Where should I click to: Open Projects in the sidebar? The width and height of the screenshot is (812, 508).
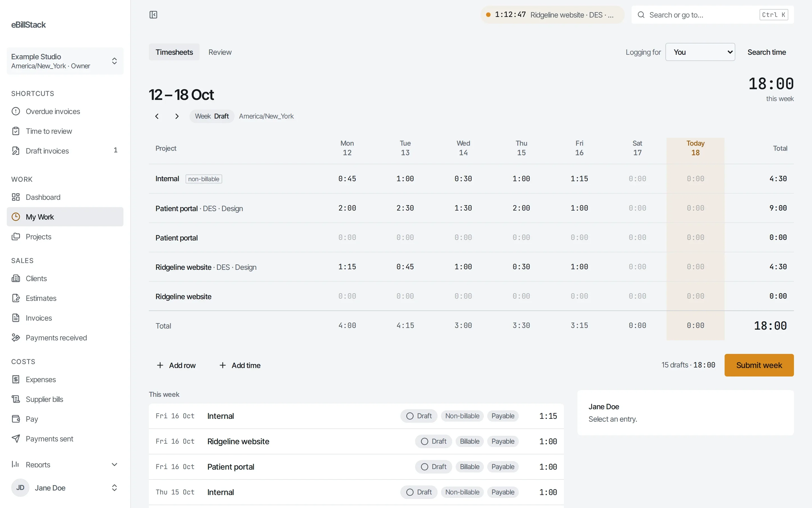[x=65, y=237]
